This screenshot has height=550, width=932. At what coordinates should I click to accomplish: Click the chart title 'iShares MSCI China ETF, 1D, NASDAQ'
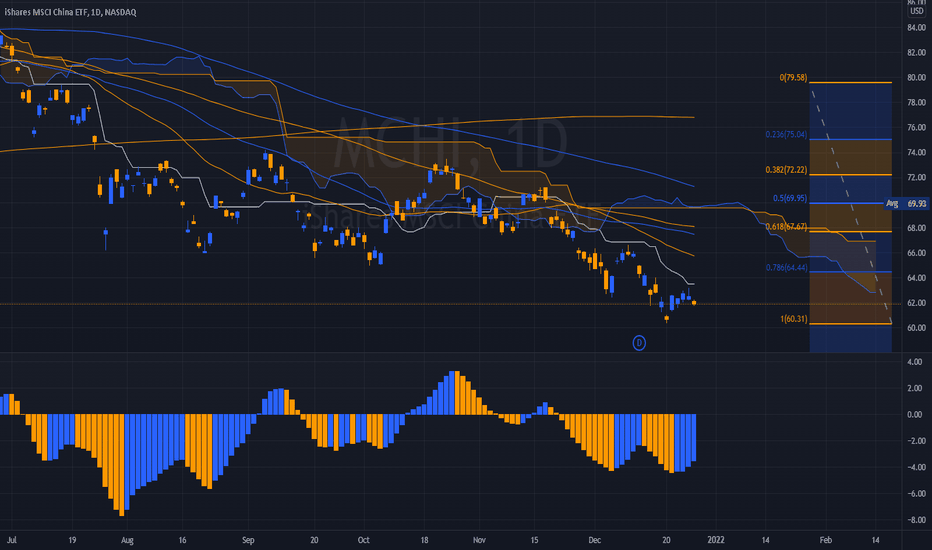70,12
